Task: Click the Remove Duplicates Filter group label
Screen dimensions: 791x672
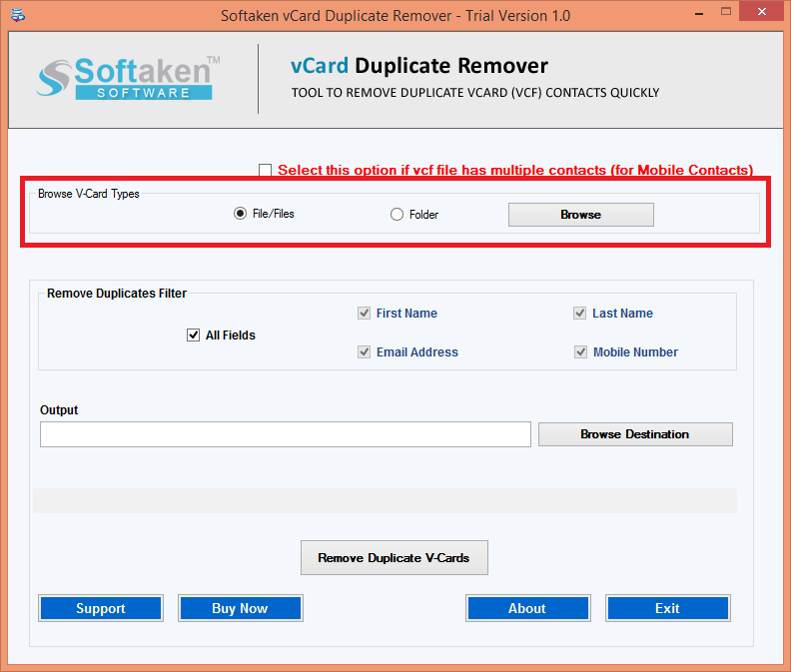Action: (117, 294)
